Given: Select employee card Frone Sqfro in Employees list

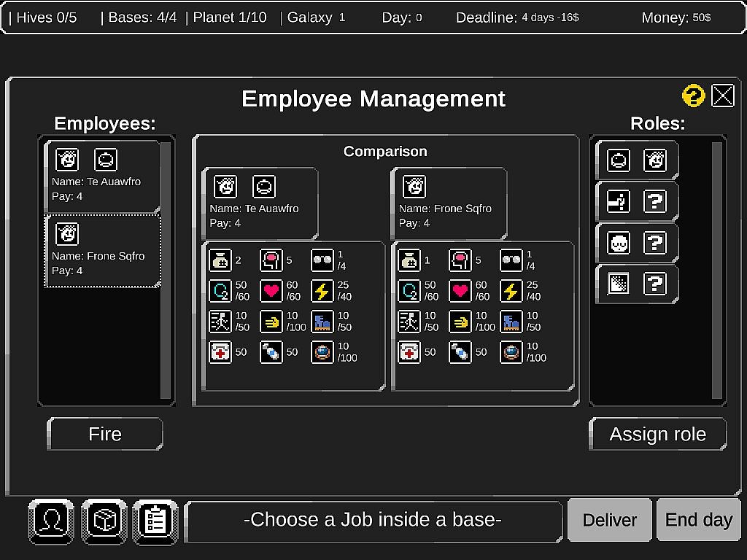Looking at the screenshot, I should point(102,251).
